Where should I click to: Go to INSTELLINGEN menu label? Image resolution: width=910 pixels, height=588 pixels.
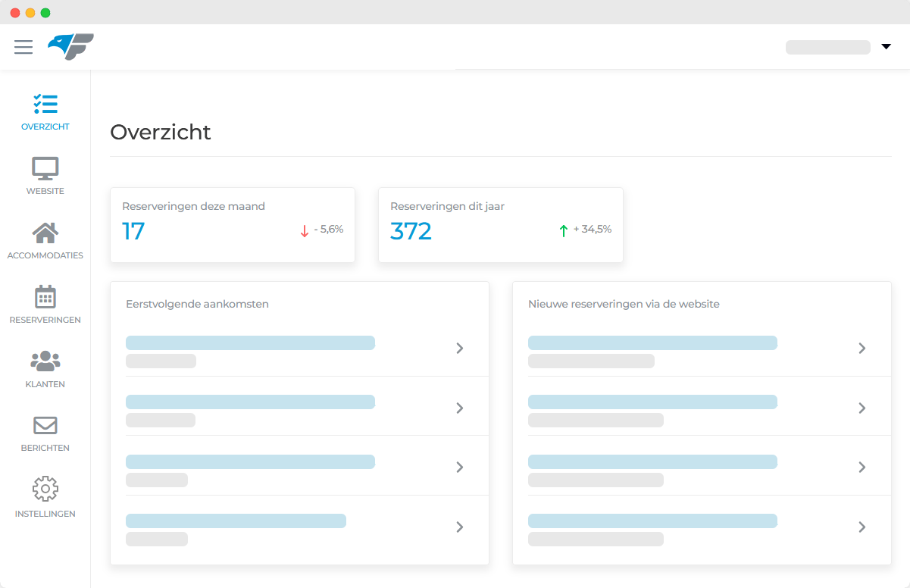click(x=45, y=514)
